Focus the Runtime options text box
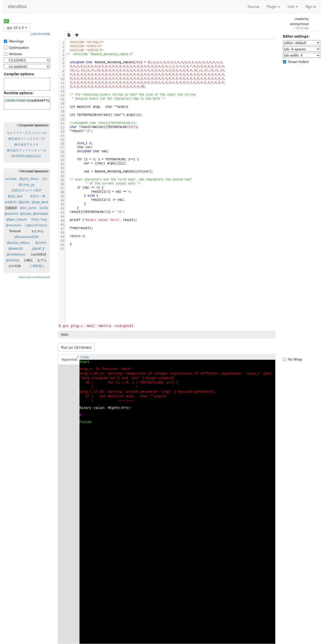This screenshot has width=324, height=644. pyautogui.click(x=27, y=103)
